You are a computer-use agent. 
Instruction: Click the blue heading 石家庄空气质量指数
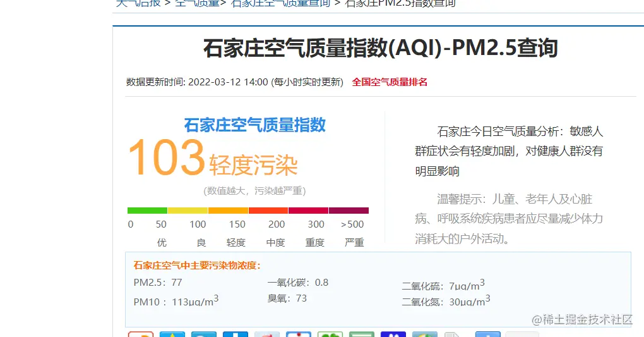coord(254,125)
